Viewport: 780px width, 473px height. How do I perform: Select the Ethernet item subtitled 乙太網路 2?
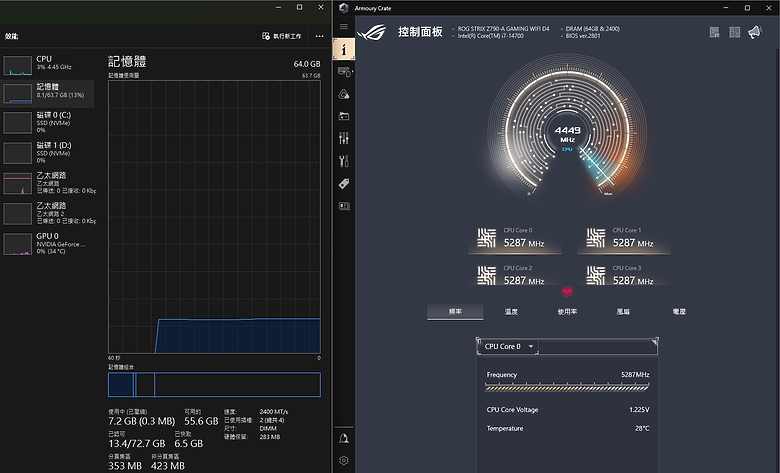point(47,213)
